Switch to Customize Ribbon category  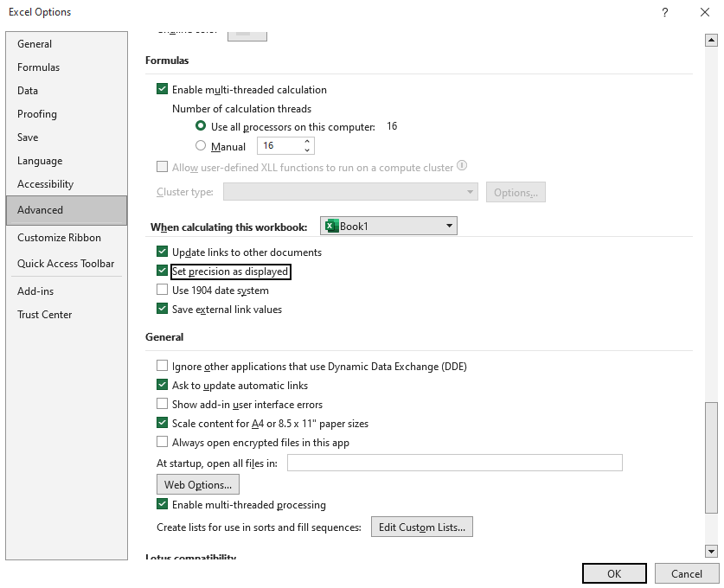coord(59,238)
